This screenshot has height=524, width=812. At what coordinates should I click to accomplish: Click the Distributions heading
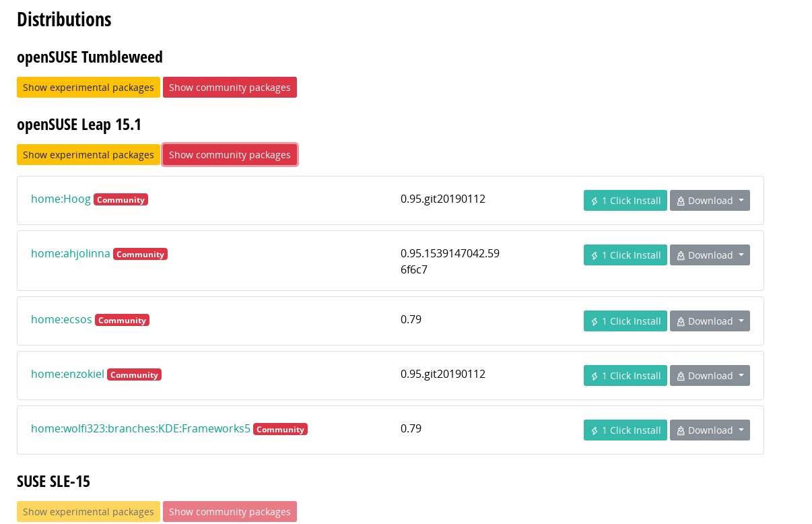(x=64, y=20)
